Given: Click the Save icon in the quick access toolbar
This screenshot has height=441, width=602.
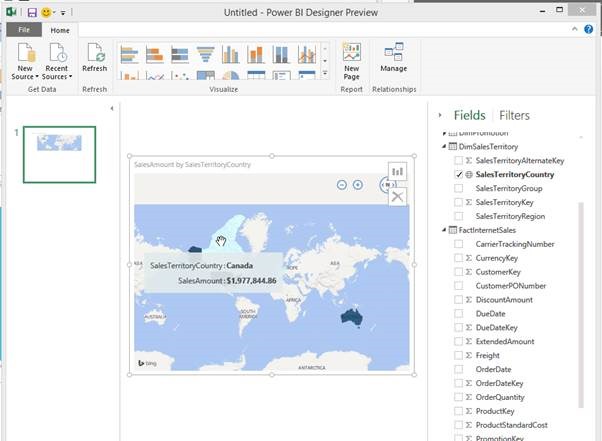Looking at the screenshot, I should (32, 13).
